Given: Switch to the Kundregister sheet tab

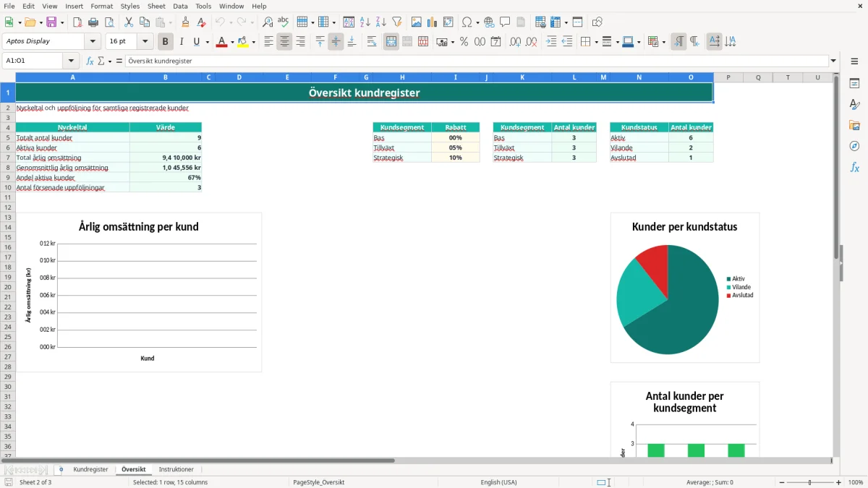Looking at the screenshot, I should (90, 470).
